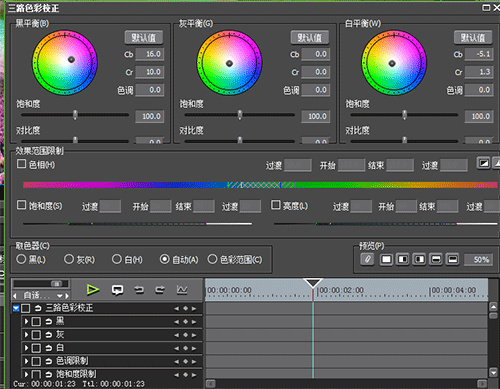
Task: Collapse the 三路色彩校正 keyframe tree
Action: [16, 308]
